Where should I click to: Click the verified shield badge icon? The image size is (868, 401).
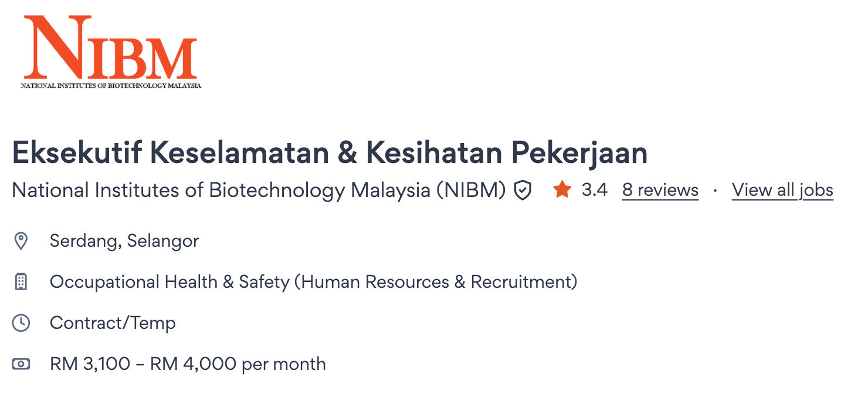coord(523,191)
